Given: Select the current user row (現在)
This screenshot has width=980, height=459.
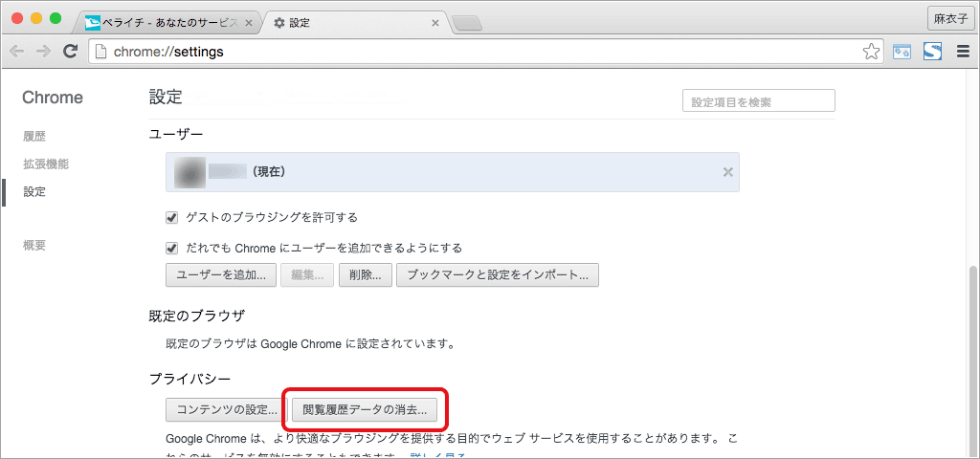Looking at the screenshot, I should click(x=453, y=172).
